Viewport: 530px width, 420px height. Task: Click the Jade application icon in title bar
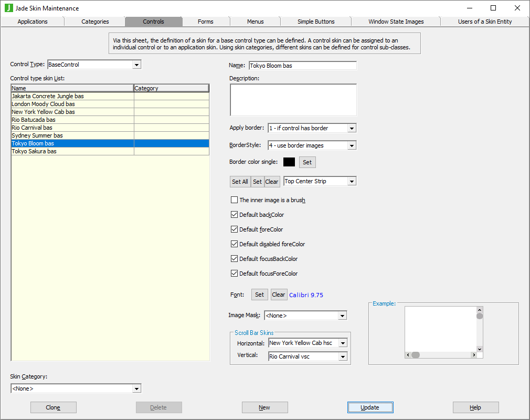(x=8, y=8)
